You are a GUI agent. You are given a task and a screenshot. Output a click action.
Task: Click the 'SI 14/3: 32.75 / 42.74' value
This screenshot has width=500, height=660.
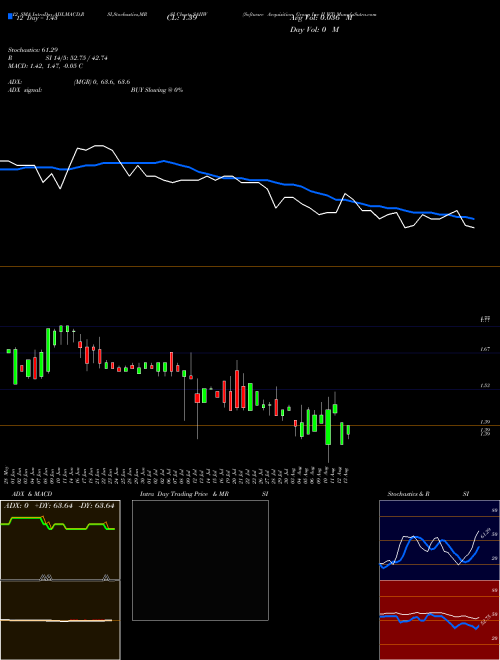[x=77, y=58]
